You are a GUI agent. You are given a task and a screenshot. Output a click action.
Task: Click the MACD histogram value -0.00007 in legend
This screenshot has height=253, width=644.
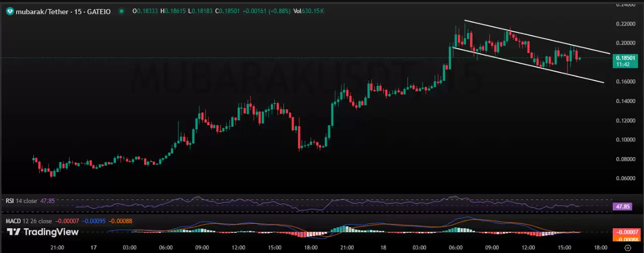click(x=66, y=221)
